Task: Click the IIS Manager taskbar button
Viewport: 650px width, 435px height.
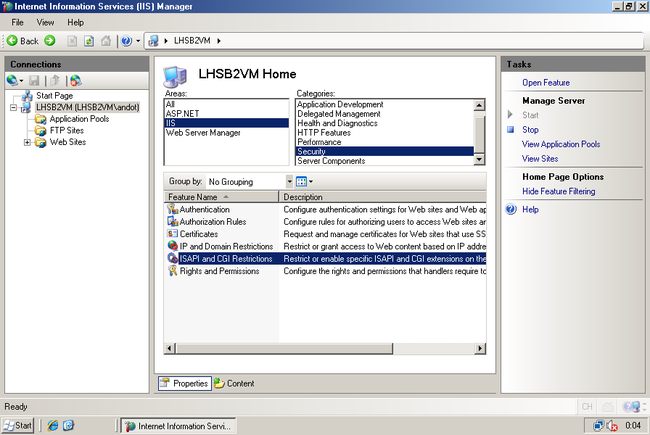Action: point(178,426)
